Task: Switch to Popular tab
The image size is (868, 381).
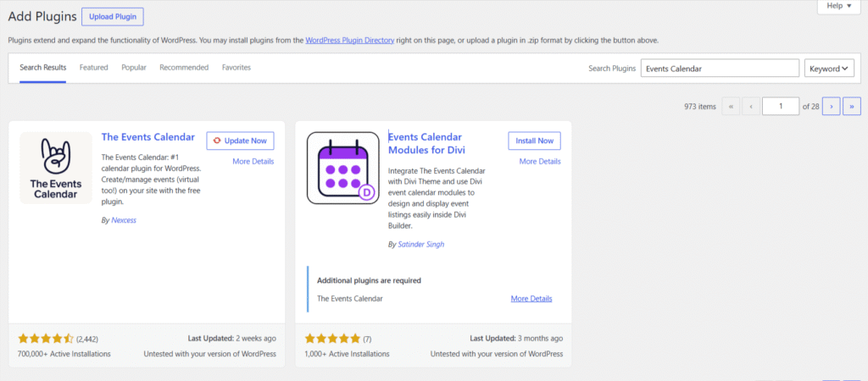Action: [134, 68]
